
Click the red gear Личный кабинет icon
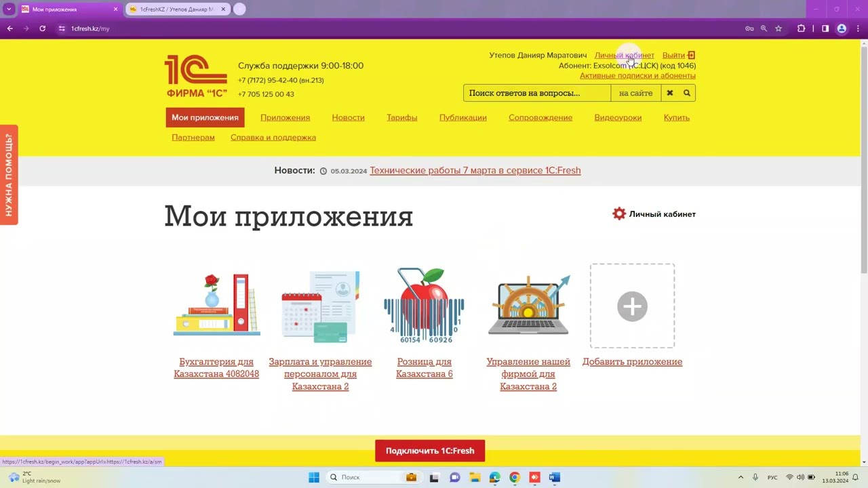pyautogui.click(x=619, y=213)
